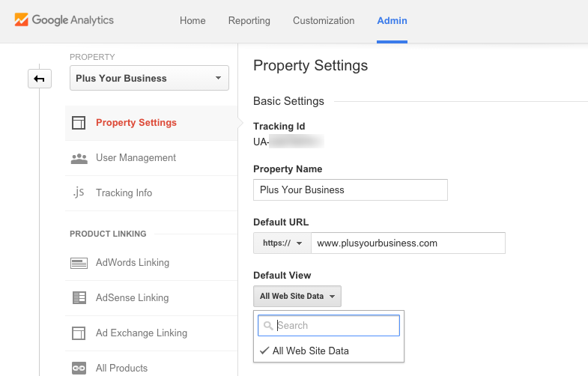Click the AdWords Linking icon
This screenshot has height=376, width=588.
pyautogui.click(x=79, y=263)
